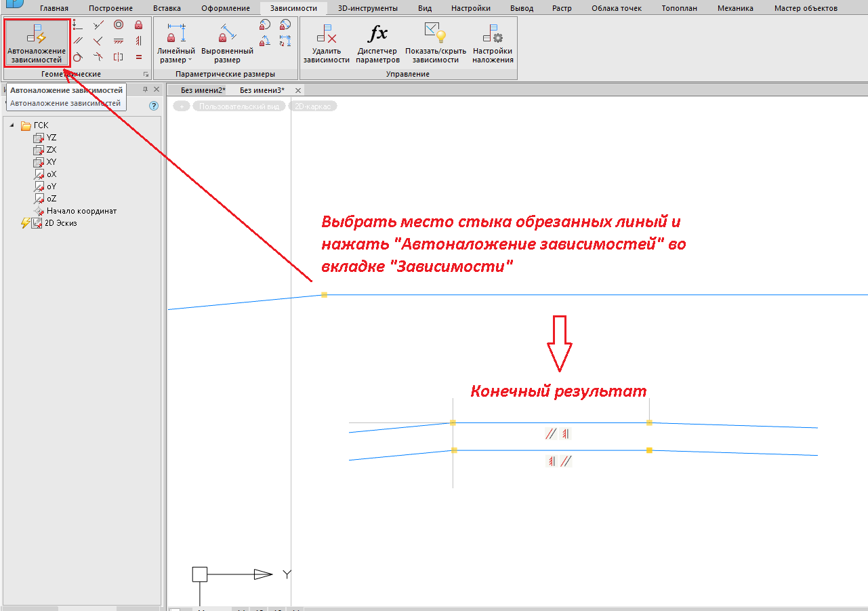Click the Пользовательский вид view label

point(239,106)
